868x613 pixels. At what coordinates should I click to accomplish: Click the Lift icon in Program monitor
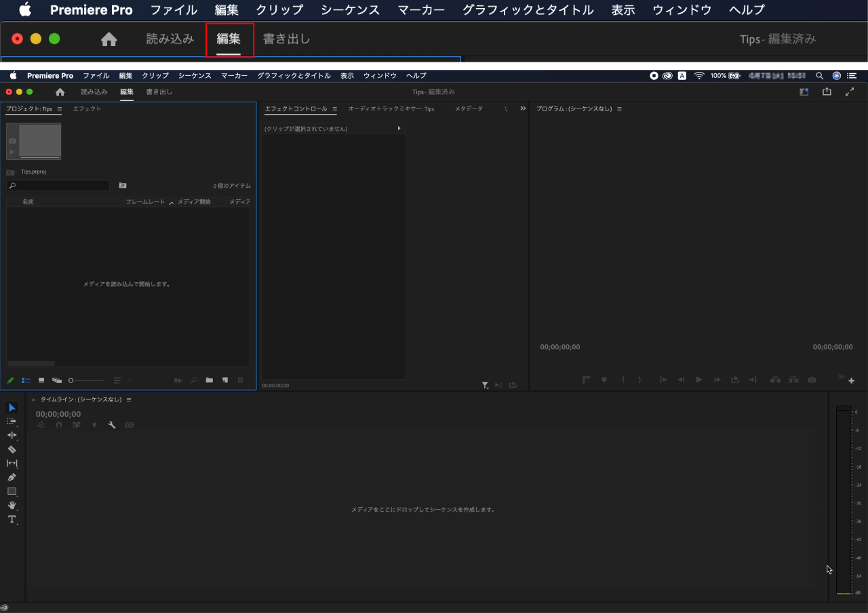[x=775, y=380]
